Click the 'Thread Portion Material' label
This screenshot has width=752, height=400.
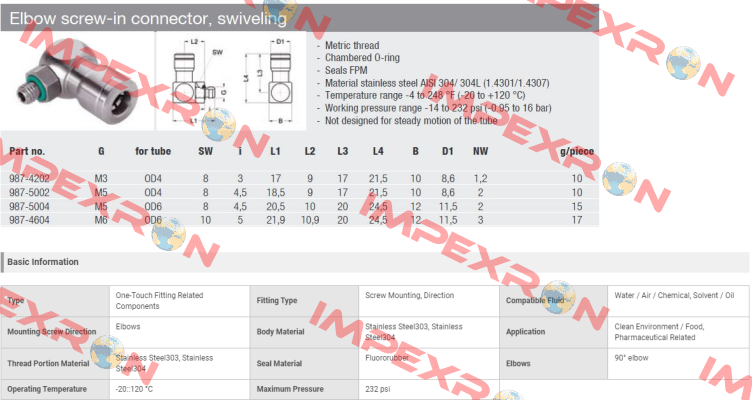pyautogui.click(x=48, y=364)
